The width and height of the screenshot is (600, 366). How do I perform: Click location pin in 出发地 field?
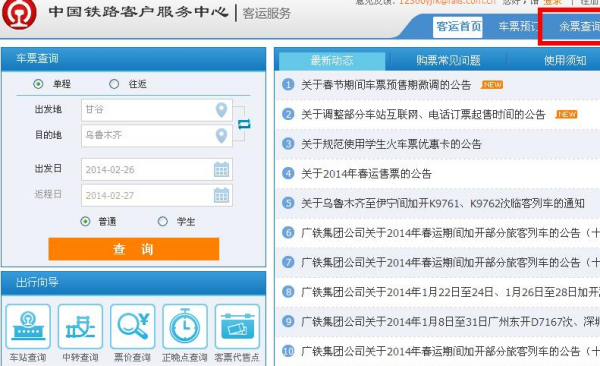point(222,110)
